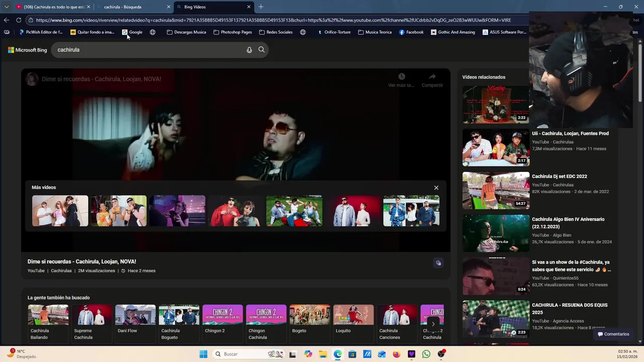Viewport: 644px width, 362px height.
Task: Click the Ver más tarde clock icon
Action: pos(401,76)
